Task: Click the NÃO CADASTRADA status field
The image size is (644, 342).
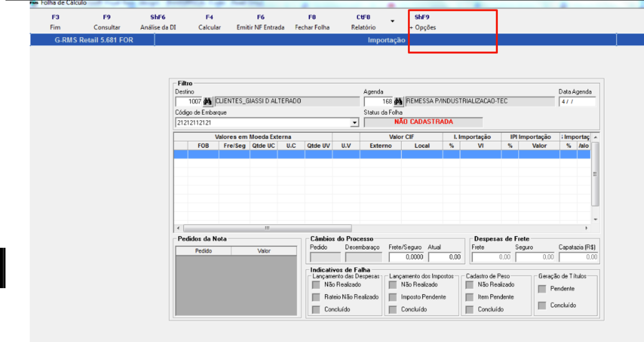Action: point(423,122)
